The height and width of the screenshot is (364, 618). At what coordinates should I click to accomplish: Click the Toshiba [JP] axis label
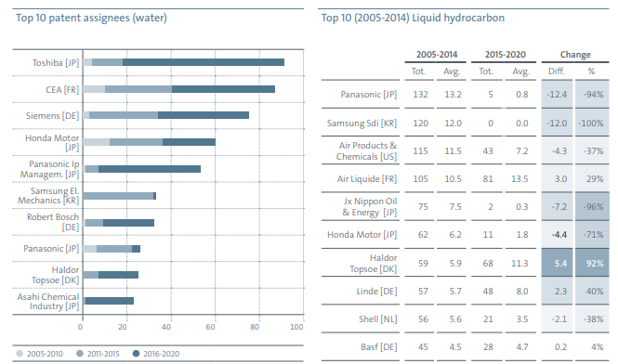(56, 63)
